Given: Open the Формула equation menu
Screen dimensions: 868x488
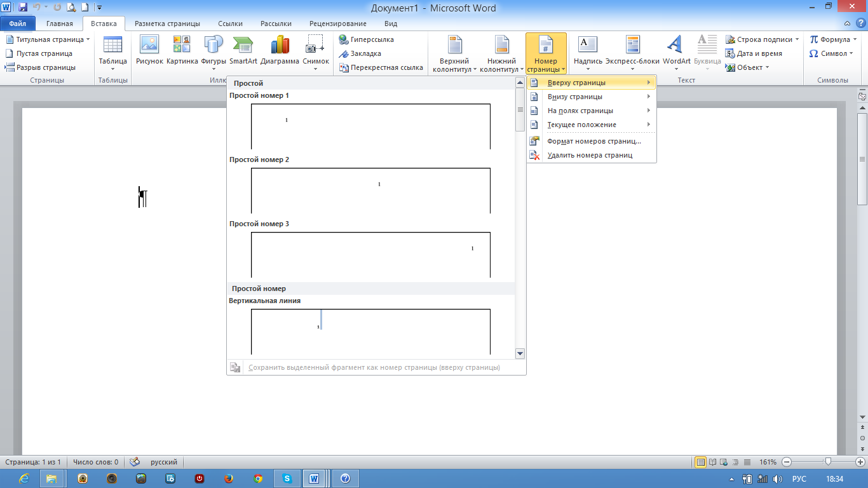Looking at the screenshot, I should 833,39.
